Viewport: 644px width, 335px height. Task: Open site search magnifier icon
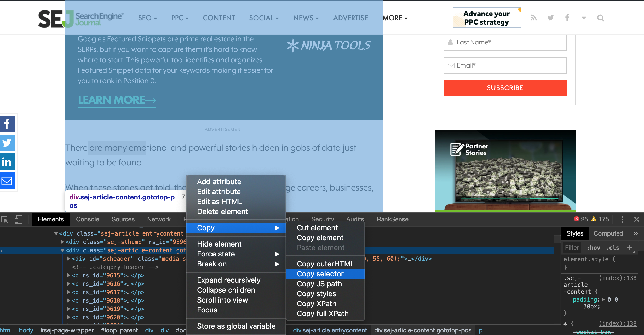click(601, 18)
